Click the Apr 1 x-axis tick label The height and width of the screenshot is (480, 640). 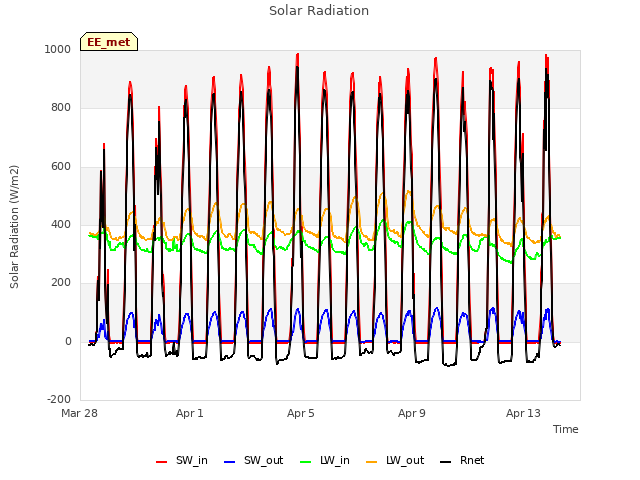click(190, 413)
